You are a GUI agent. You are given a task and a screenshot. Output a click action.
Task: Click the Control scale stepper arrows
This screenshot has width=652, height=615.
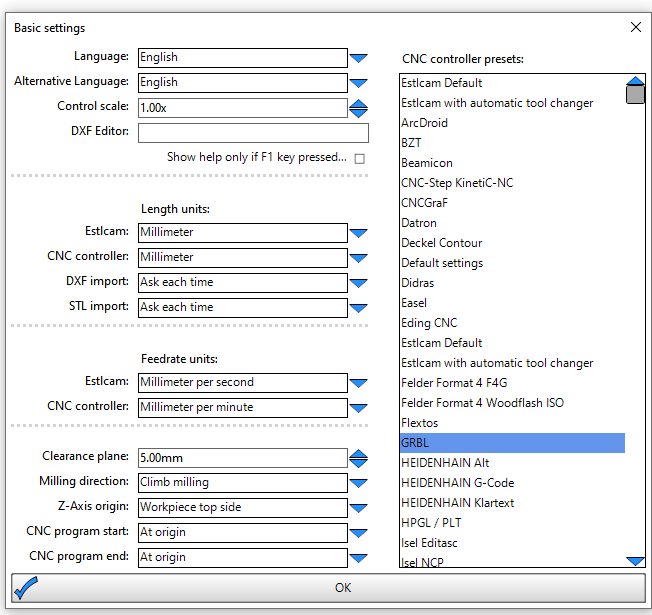pyautogui.click(x=359, y=108)
